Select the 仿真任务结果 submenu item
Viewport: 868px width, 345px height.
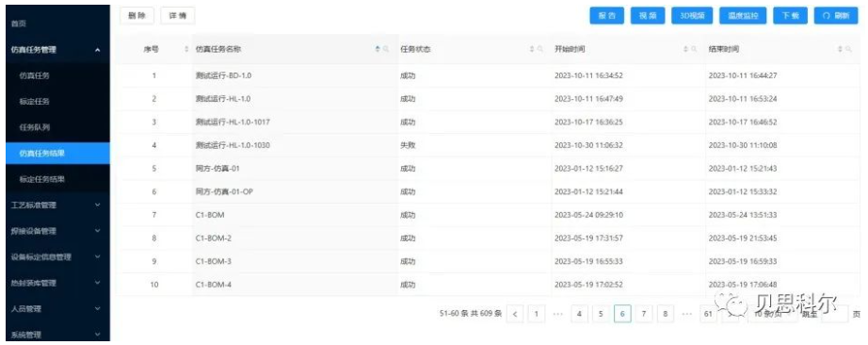[57, 154]
